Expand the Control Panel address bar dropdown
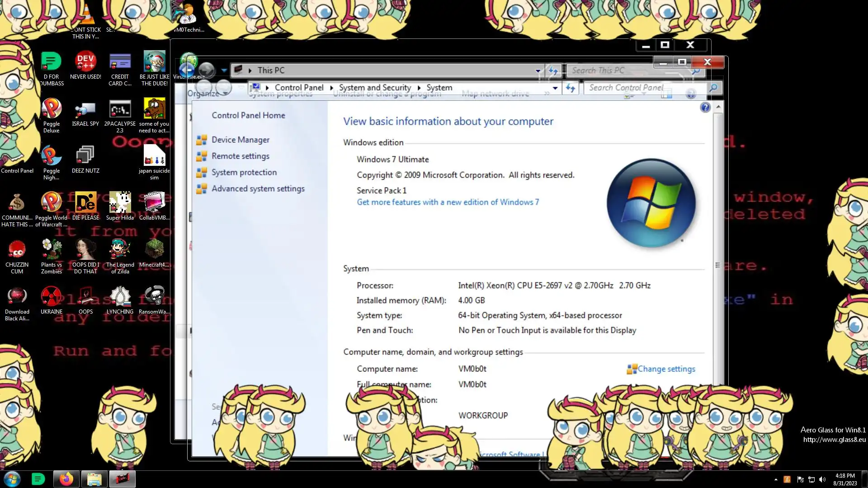This screenshot has width=868, height=488. coord(555,88)
